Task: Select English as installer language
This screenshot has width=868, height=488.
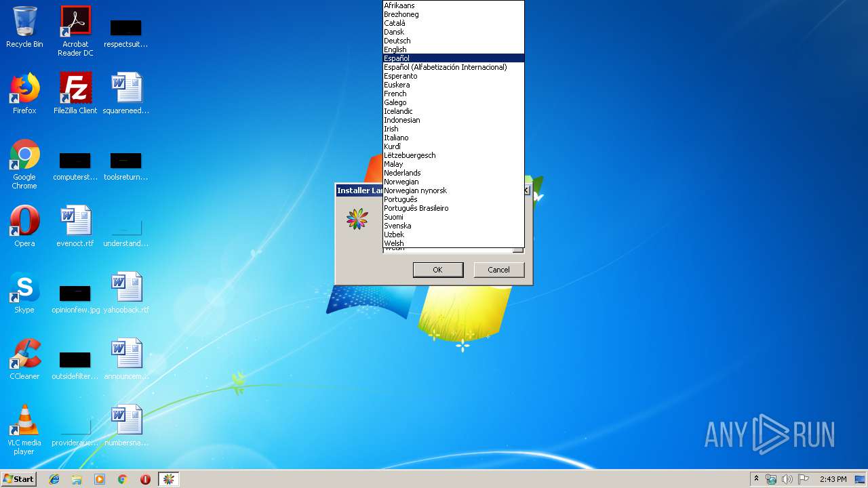Action: point(454,49)
